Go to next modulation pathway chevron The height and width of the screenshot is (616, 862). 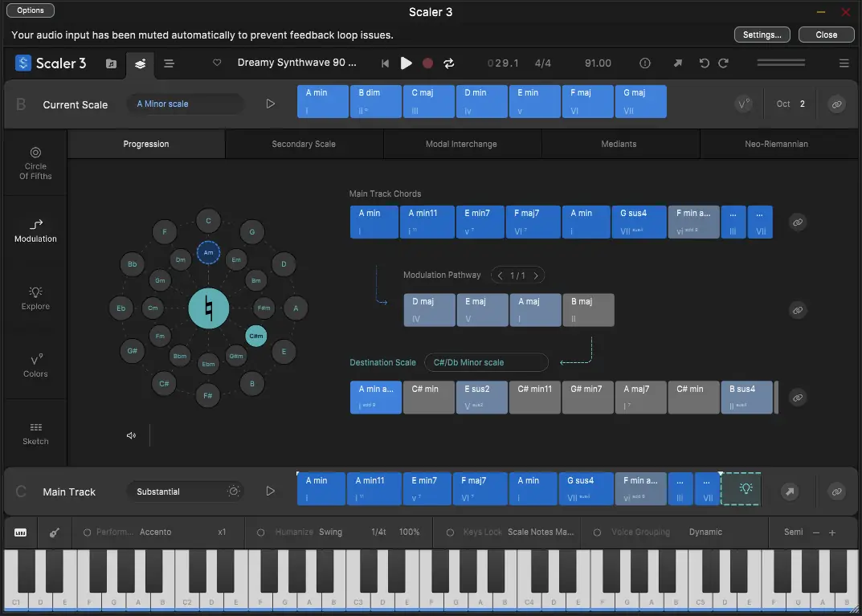[x=536, y=275]
